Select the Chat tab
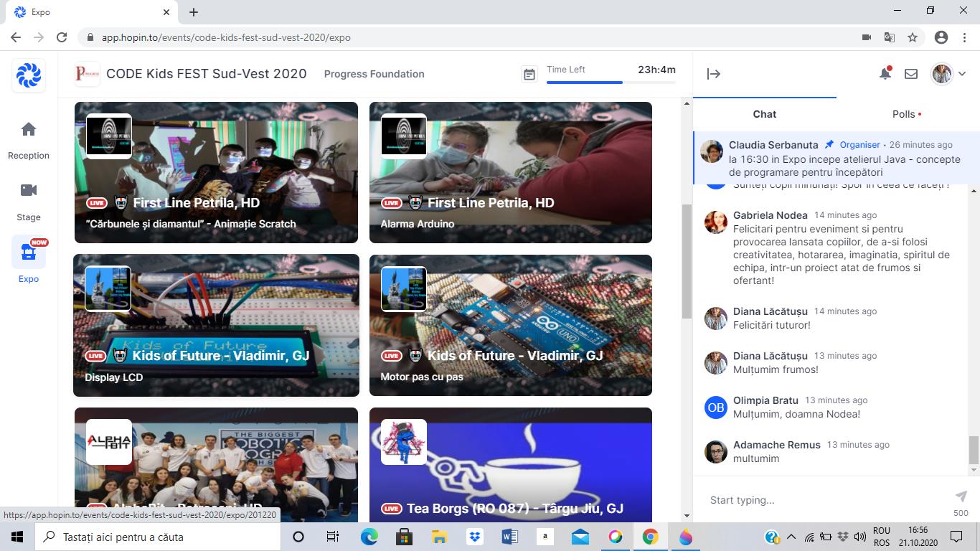 764,114
